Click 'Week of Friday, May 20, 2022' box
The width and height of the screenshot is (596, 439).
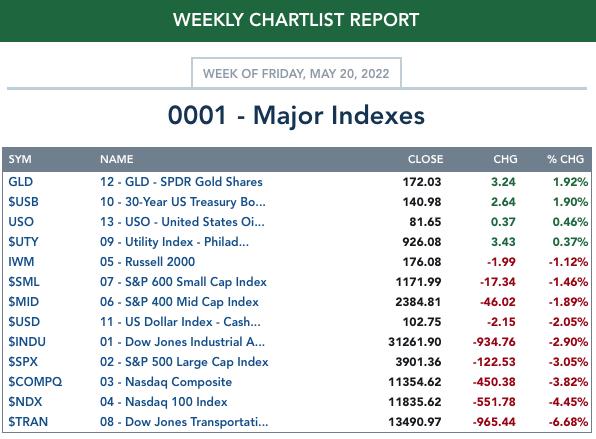296,73
